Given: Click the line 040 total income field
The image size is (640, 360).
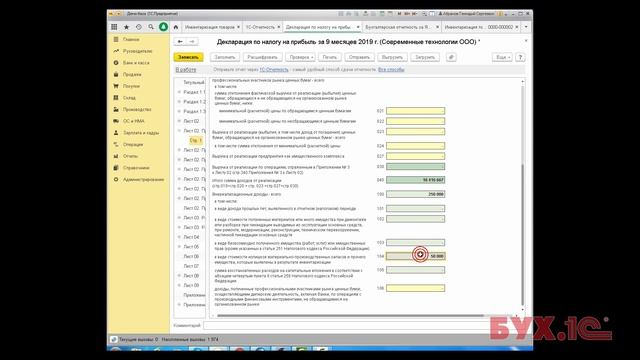Looking at the screenshot, I should (x=416, y=180).
